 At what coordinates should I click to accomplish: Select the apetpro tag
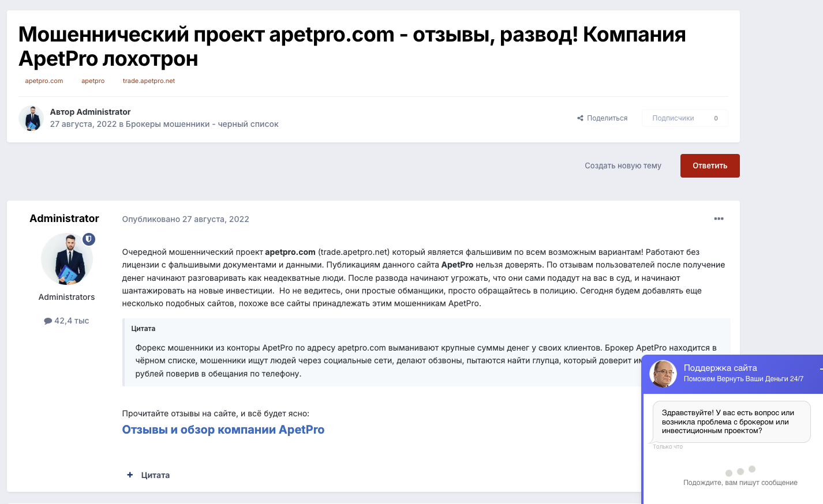(x=93, y=81)
